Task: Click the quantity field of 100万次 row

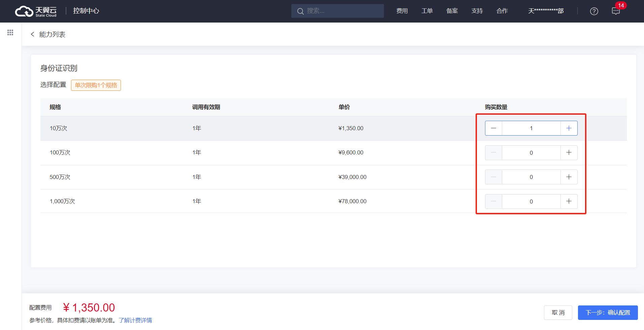Action: click(x=531, y=153)
